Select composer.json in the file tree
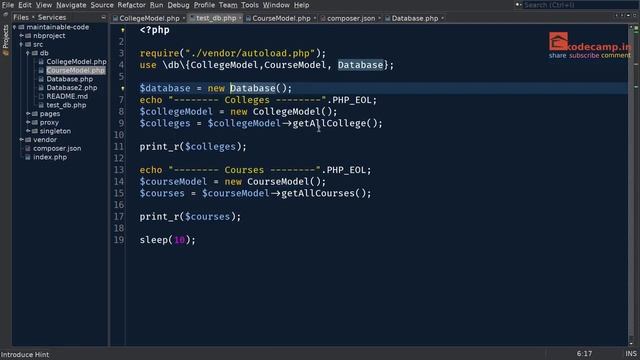The image size is (640, 360). (57, 149)
